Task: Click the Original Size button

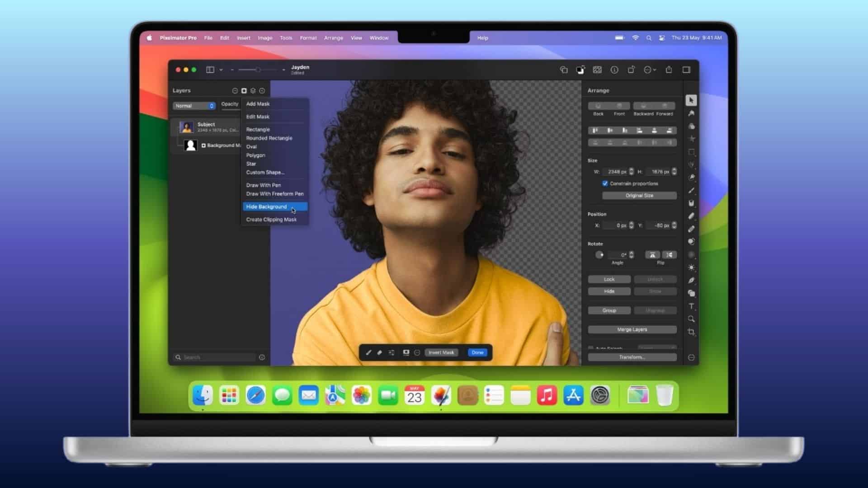Action: (639, 196)
